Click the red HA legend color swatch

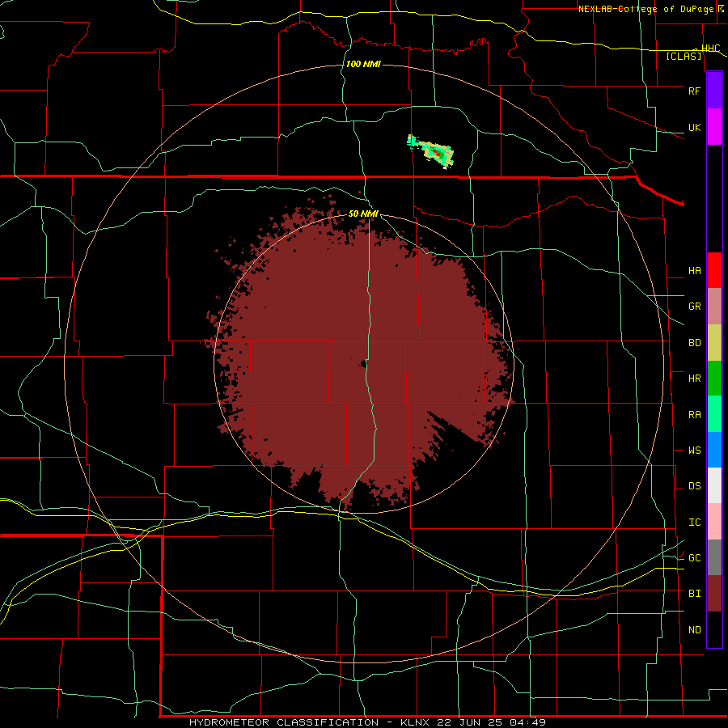pyautogui.click(x=714, y=270)
